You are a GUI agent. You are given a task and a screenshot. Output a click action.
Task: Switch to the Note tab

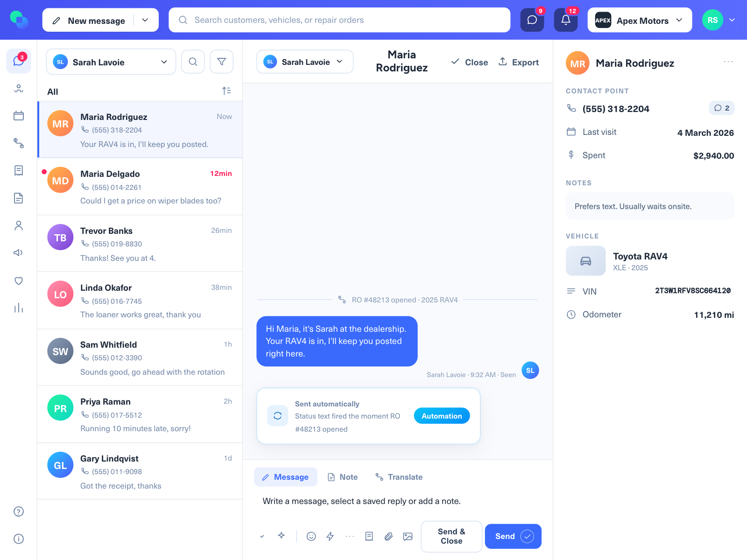343,477
